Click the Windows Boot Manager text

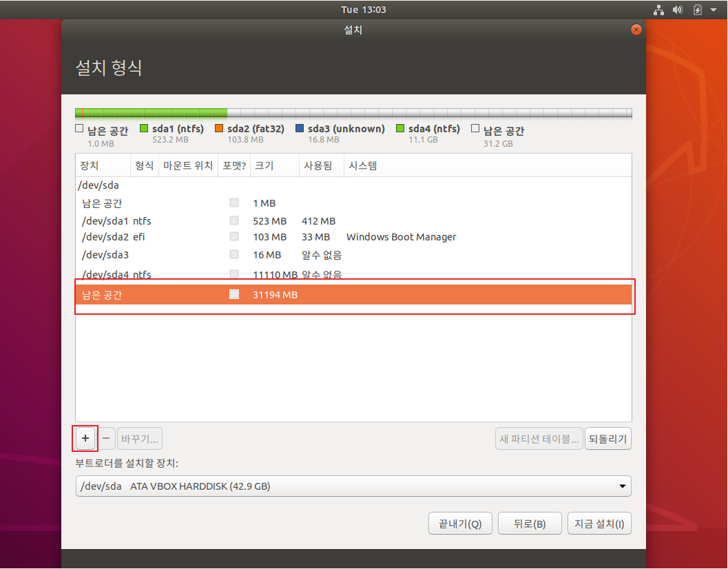(401, 237)
